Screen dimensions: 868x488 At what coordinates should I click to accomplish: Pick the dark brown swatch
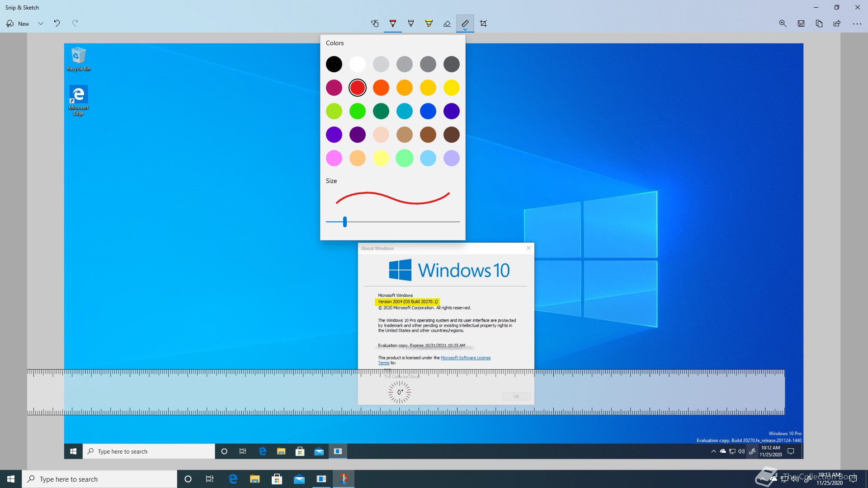point(452,135)
